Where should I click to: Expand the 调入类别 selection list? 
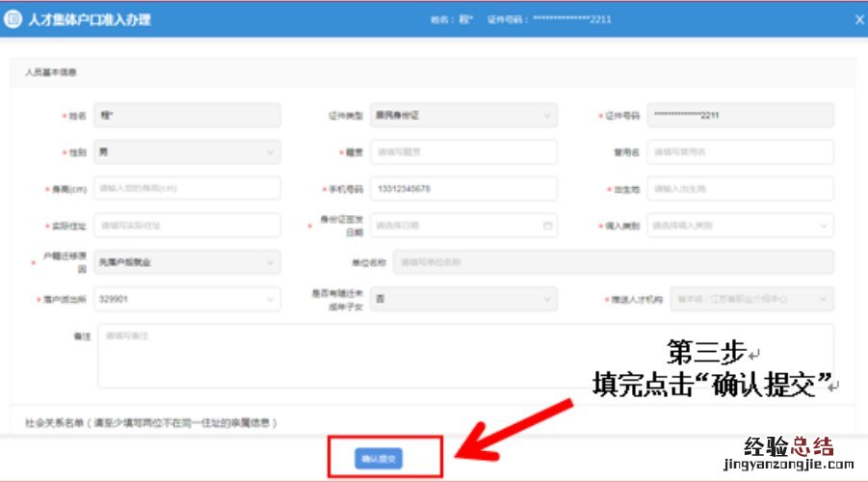tap(824, 226)
